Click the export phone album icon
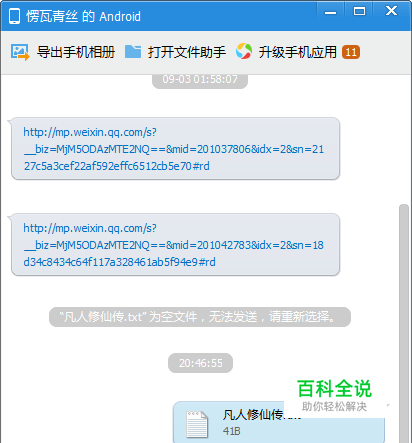 [20, 52]
